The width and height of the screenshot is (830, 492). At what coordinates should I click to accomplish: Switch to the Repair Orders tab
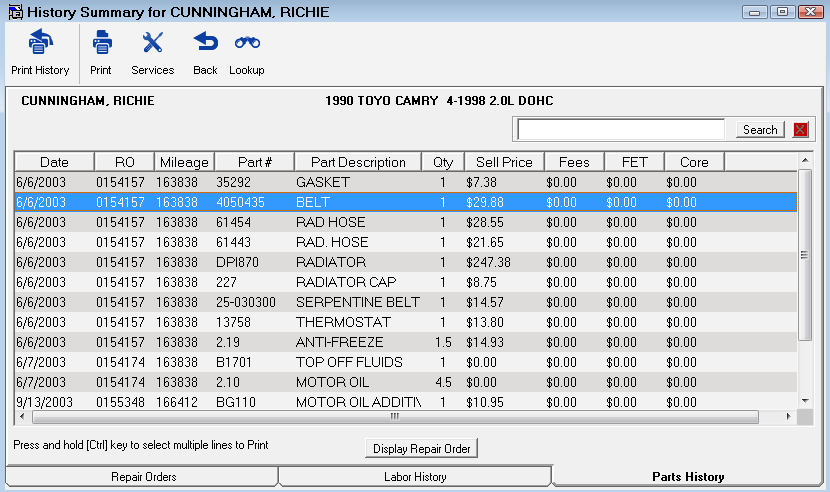tap(143, 477)
